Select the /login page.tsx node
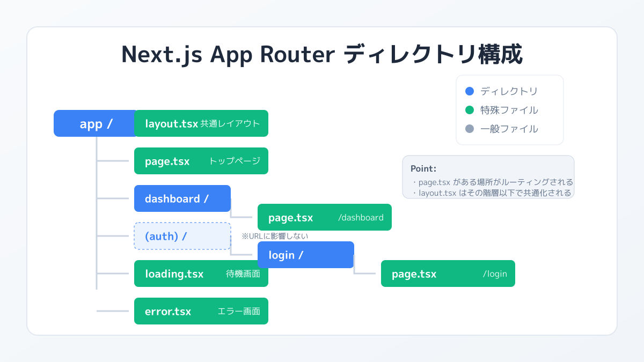644x362 pixels. pos(448,274)
